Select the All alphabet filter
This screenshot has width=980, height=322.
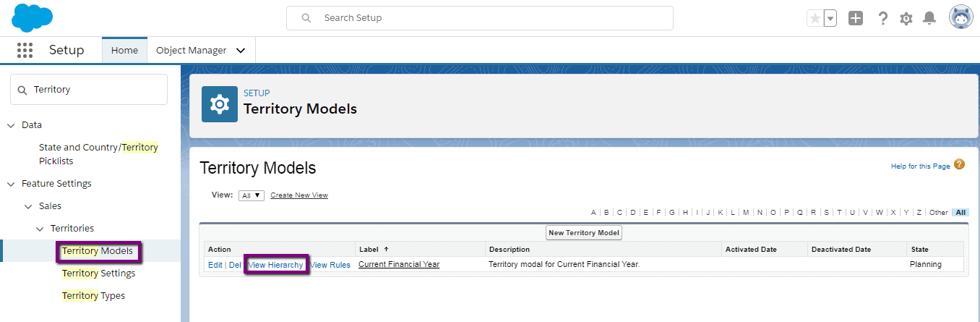point(960,213)
